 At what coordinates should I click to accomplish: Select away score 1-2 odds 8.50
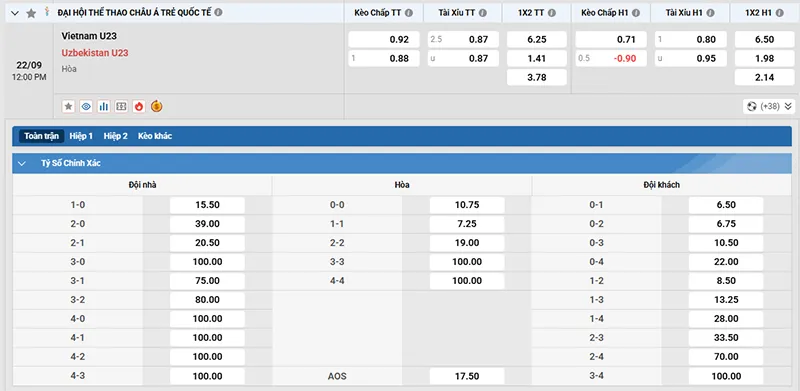[x=726, y=281]
